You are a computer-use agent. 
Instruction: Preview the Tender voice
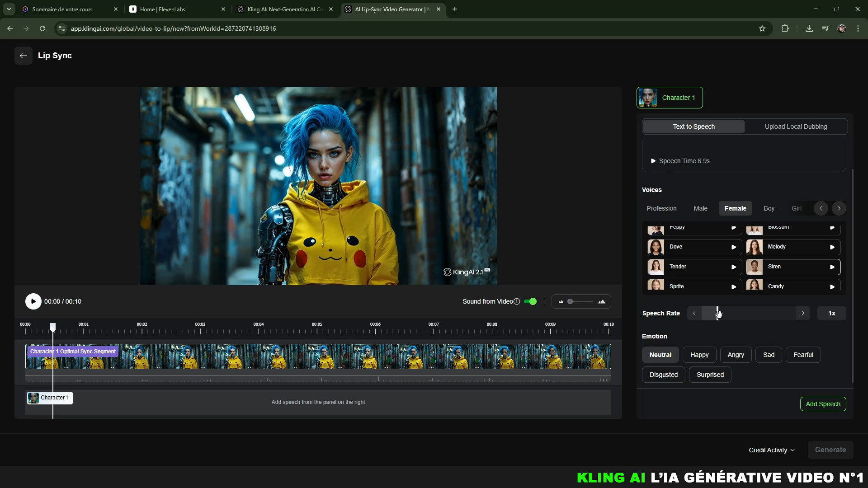tap(734, 267)
